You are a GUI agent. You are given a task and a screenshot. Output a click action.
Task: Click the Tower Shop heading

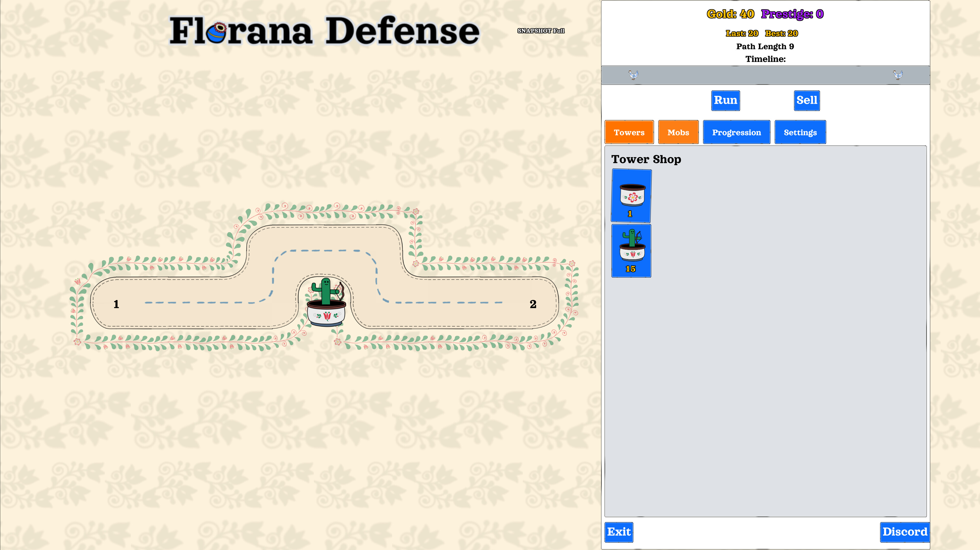coord(646,159)
